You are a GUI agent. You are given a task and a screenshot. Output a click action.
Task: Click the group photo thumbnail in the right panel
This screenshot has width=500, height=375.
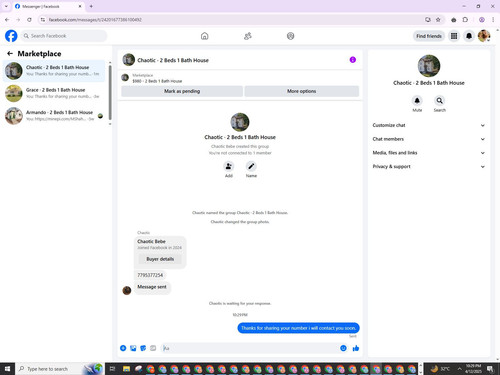(429, 66)
